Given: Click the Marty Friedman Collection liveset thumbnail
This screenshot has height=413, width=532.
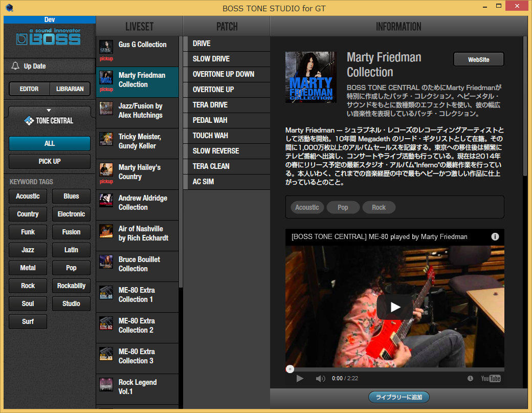Looking at the screenshot, I should 106,78.
